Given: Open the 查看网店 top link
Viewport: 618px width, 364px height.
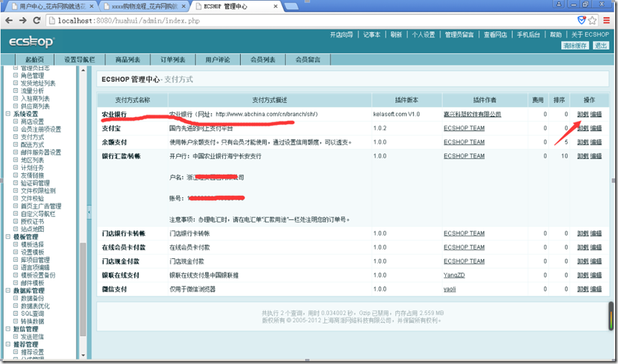Looking at the screenshot, I should pyautogui.click(x=496, y=35).
